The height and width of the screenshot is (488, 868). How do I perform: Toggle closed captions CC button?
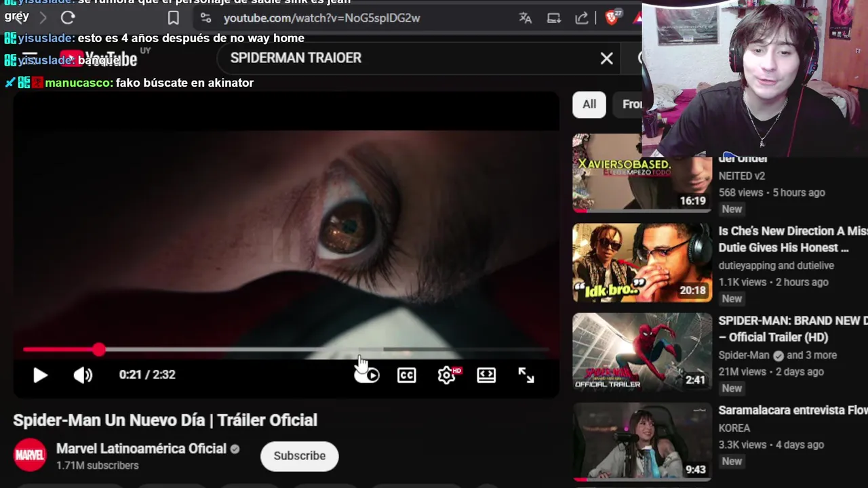coord(406,375)
